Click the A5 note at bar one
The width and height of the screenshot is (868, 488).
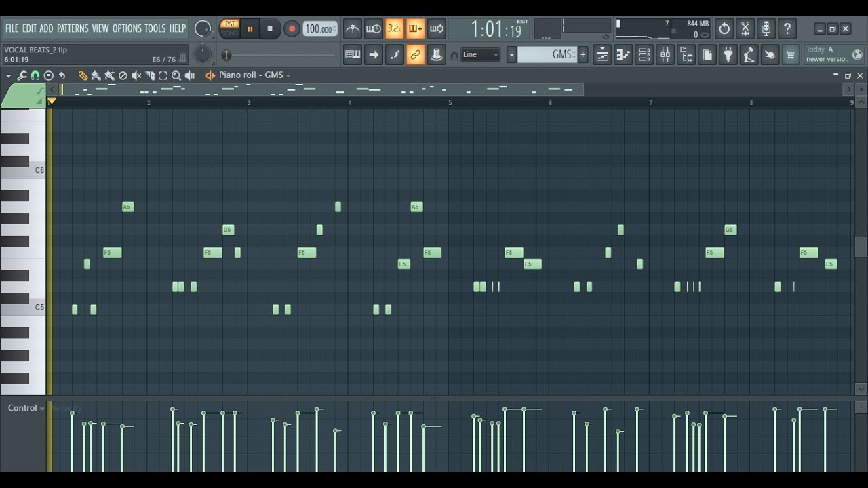(x=127, y=207)
